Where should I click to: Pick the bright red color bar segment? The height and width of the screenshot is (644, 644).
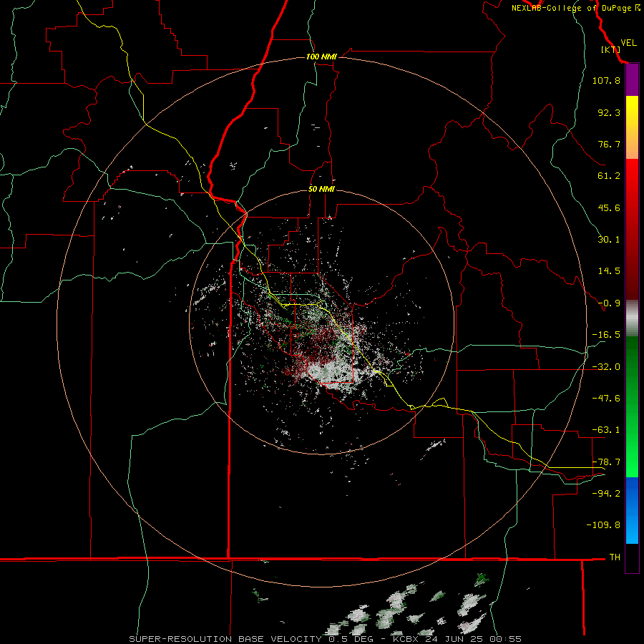click(x=632, y=230)
